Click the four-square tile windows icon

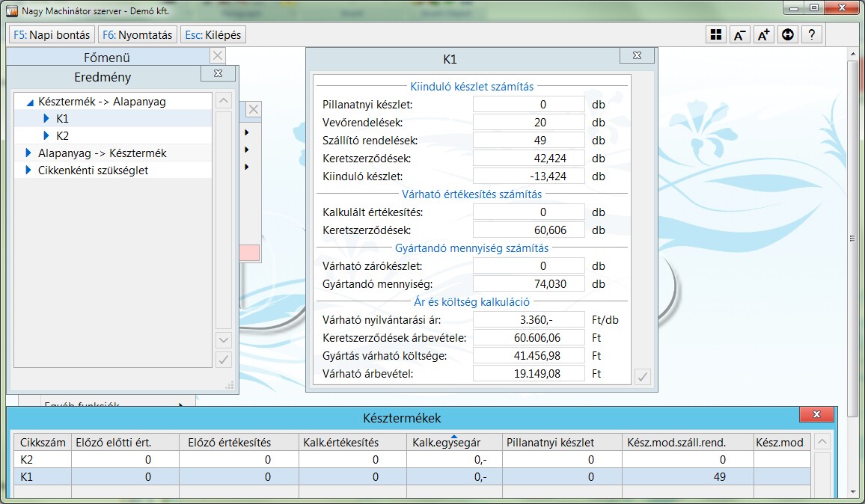pos(716,35)
